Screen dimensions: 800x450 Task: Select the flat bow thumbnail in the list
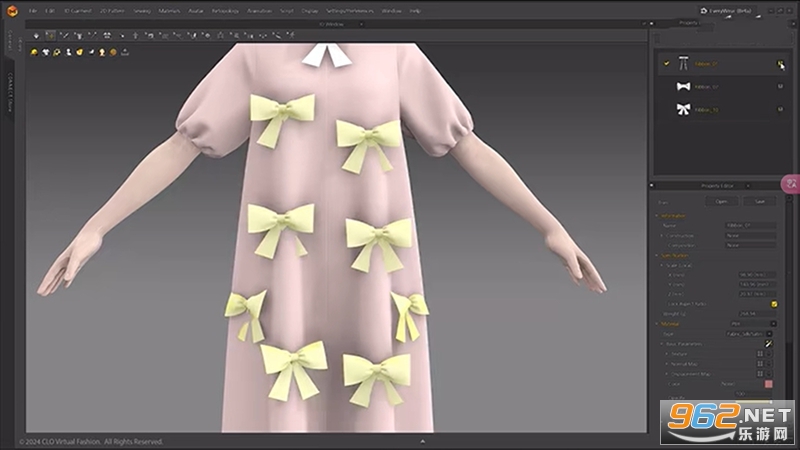(x=683, y=87)
